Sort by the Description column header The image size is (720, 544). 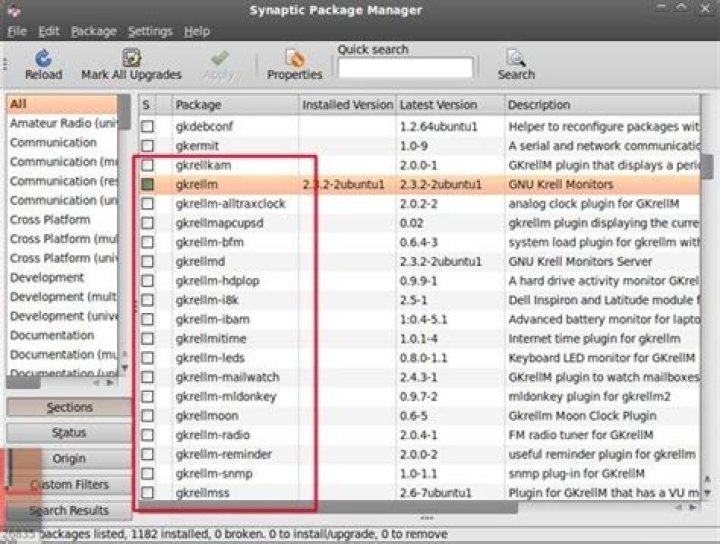[602, 105]
